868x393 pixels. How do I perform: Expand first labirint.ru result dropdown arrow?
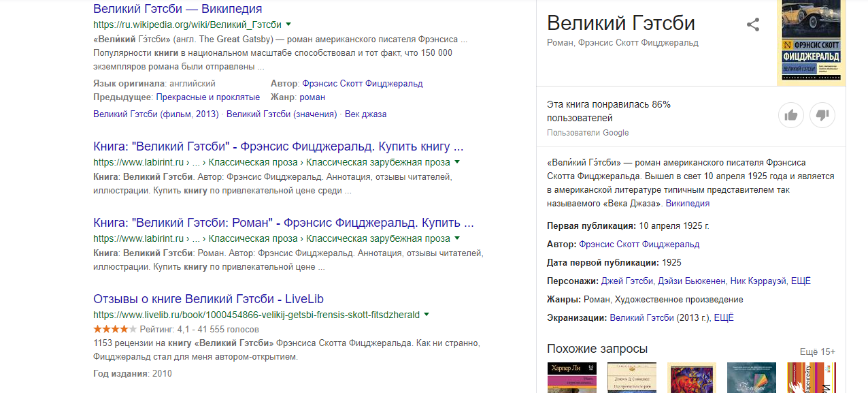coord(457,162)
